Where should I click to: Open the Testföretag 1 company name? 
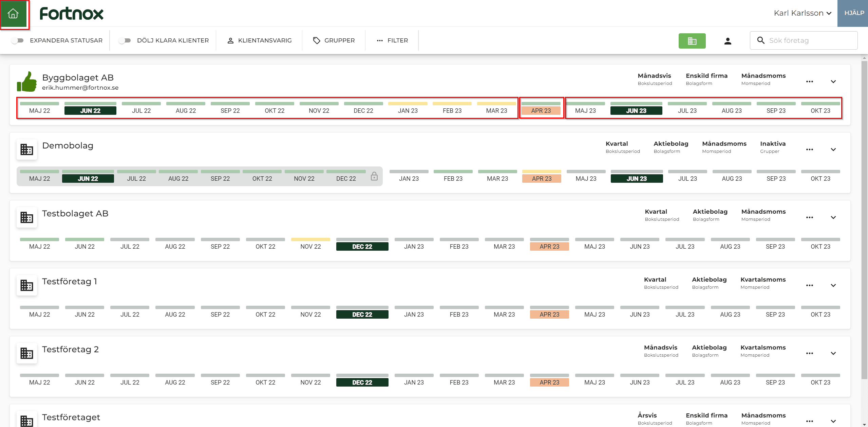70,281
